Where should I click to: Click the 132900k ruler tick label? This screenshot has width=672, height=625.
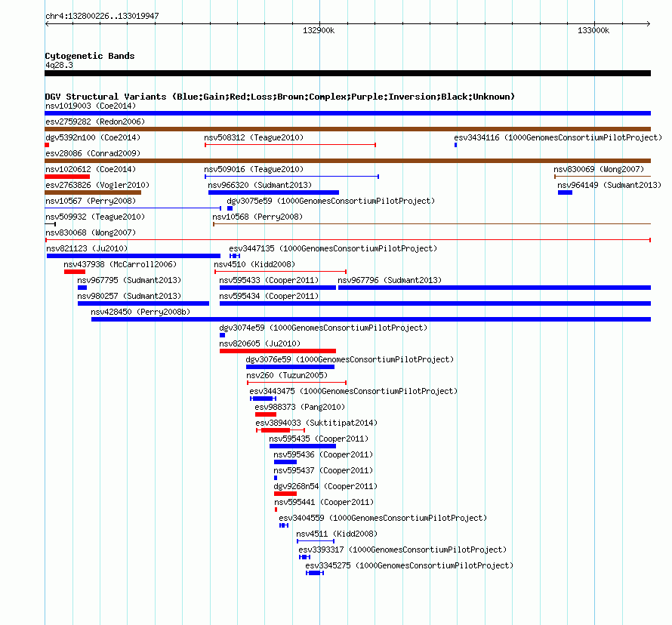pos(319,30)
